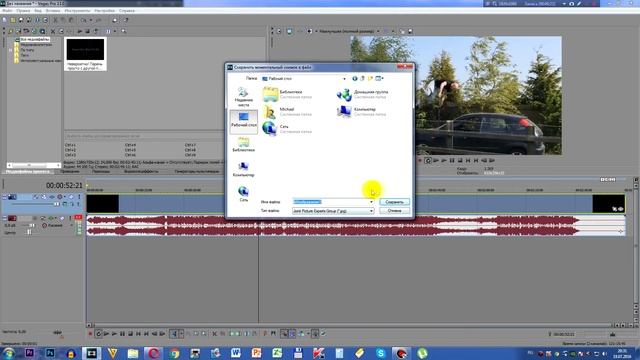Stop playback under the video preview

[x=460, y=160]
